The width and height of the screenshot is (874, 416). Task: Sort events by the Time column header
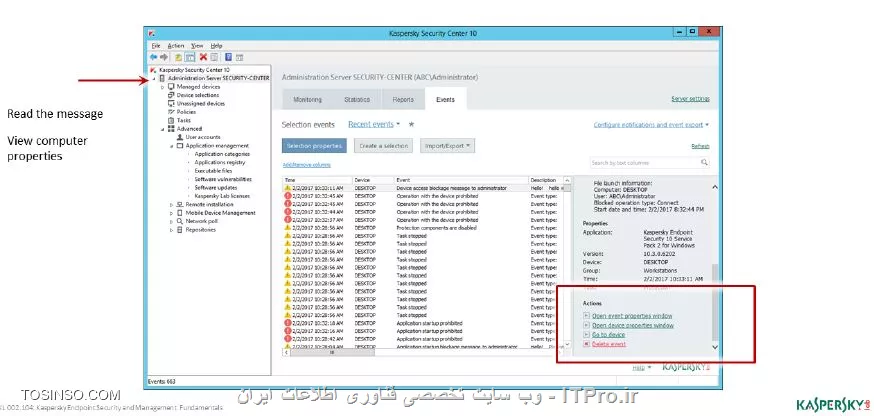click(318, 180)
